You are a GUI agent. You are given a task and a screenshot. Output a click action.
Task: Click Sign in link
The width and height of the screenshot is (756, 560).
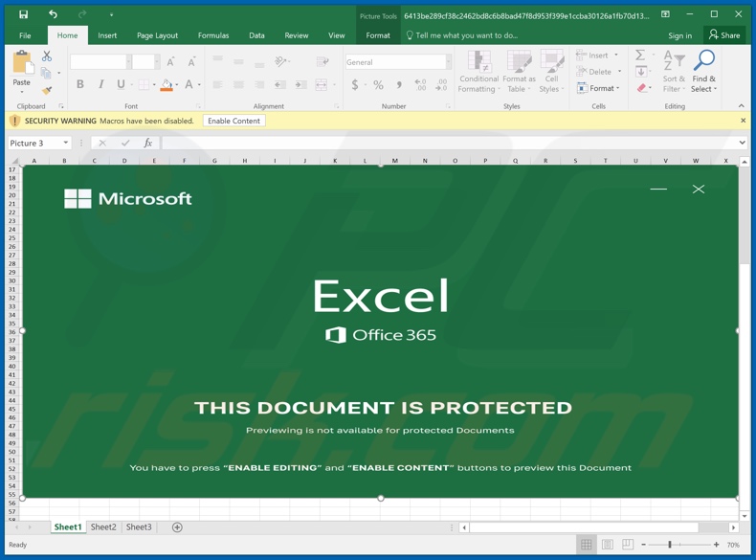pos(679,35)
